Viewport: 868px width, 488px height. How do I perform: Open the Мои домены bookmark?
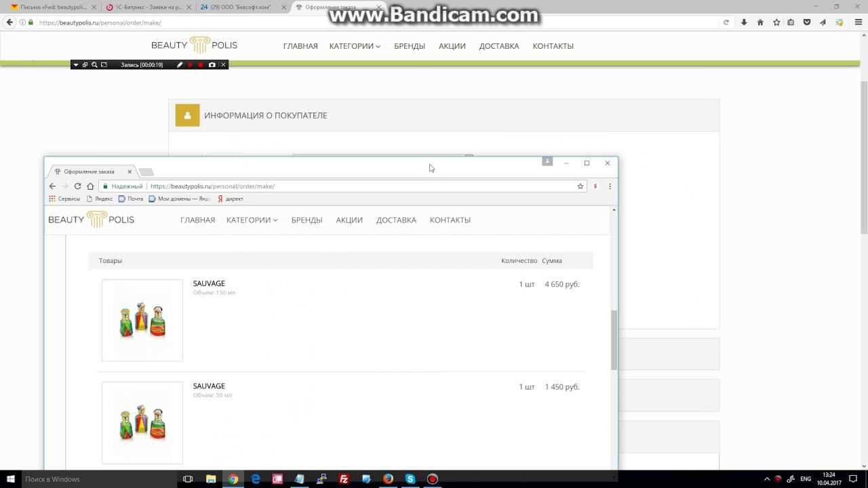click(180, 199)
